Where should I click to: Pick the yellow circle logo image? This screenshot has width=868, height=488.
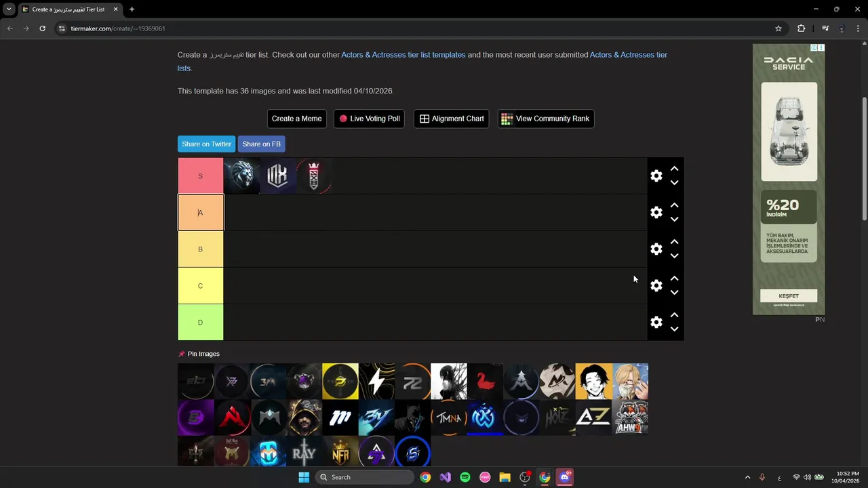(340, 382)
